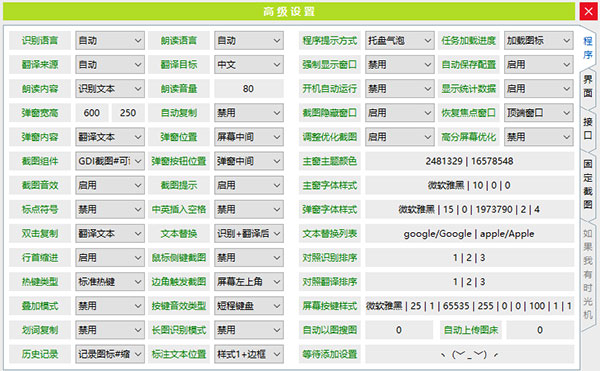
Task: Open the 如果我有时光机 tab
Action: [588, 274]
